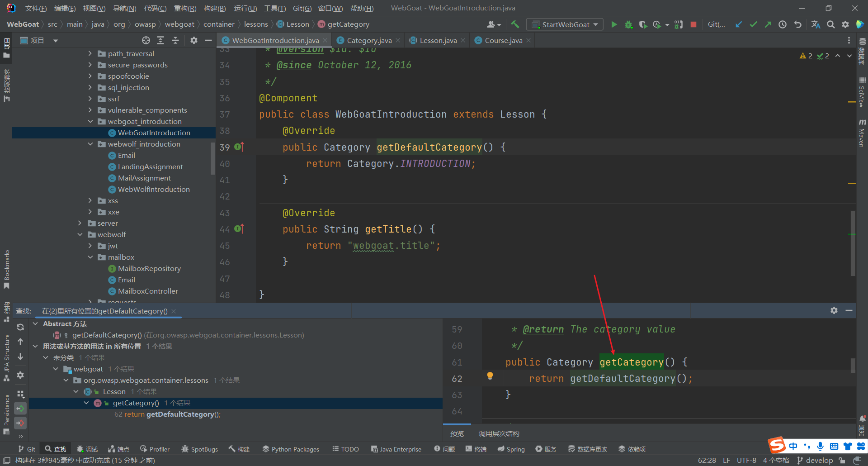Viewport: 868px width, 466px height.
Task: Open the Git tool window button
Action: (27, 449)
